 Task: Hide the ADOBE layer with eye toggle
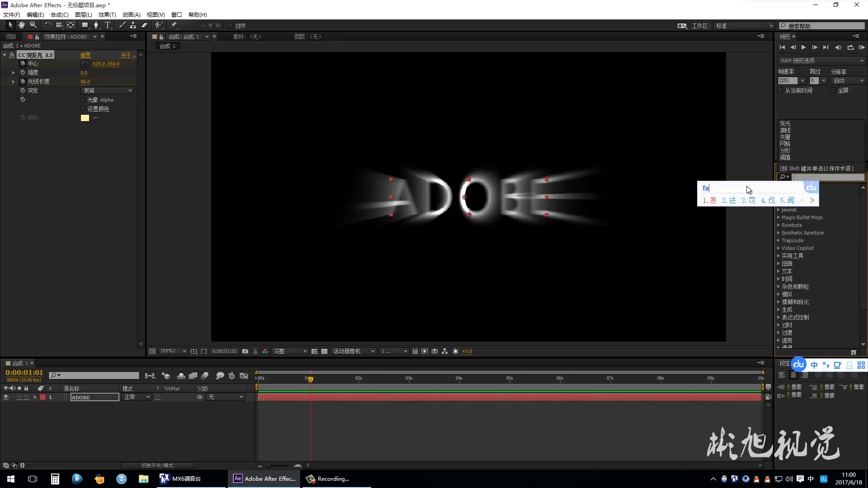coord(6,397)
